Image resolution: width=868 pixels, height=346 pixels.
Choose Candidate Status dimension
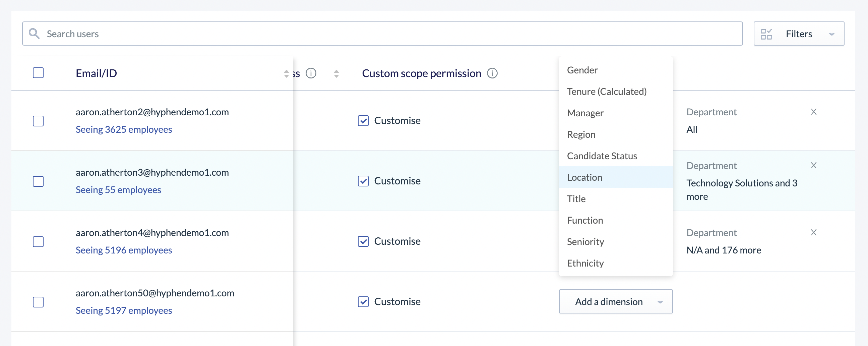click(616, 156)
